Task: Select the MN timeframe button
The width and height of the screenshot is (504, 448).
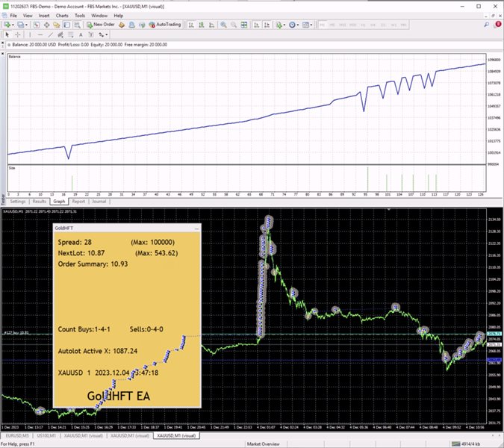Action: pyautogui.click(x=404, y=25)
